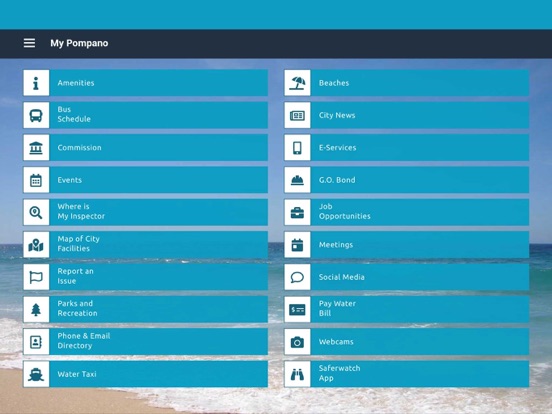The height and width of the screenshot is (414, 552).
Task: Click the My Pompano title
Action: coord(79,43)
